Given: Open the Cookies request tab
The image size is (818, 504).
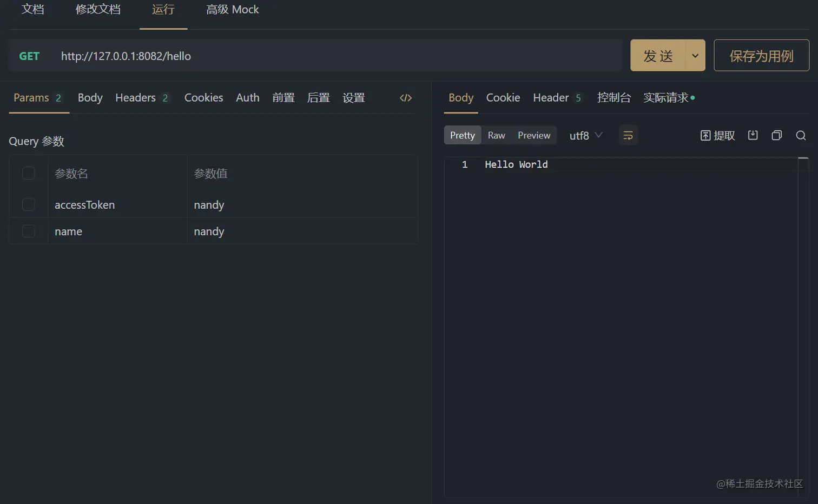Looking at the screenshot, I should pyautogui.click(x=203, y=98).
